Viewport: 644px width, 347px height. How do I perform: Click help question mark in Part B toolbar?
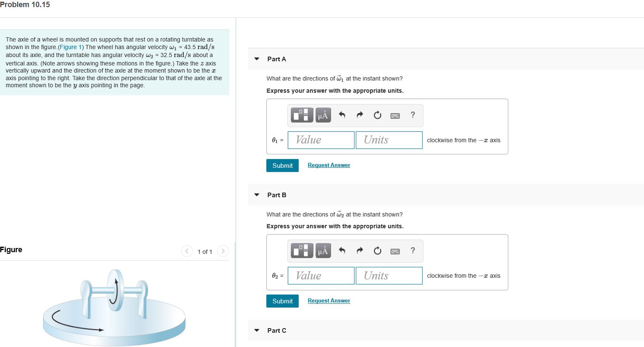[x=413, y=250]
